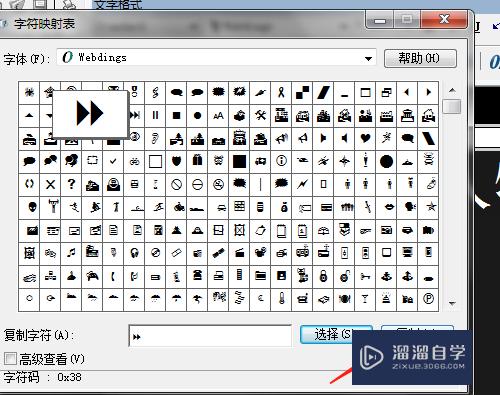Choose the checkered squares glyph

[302, 92]
